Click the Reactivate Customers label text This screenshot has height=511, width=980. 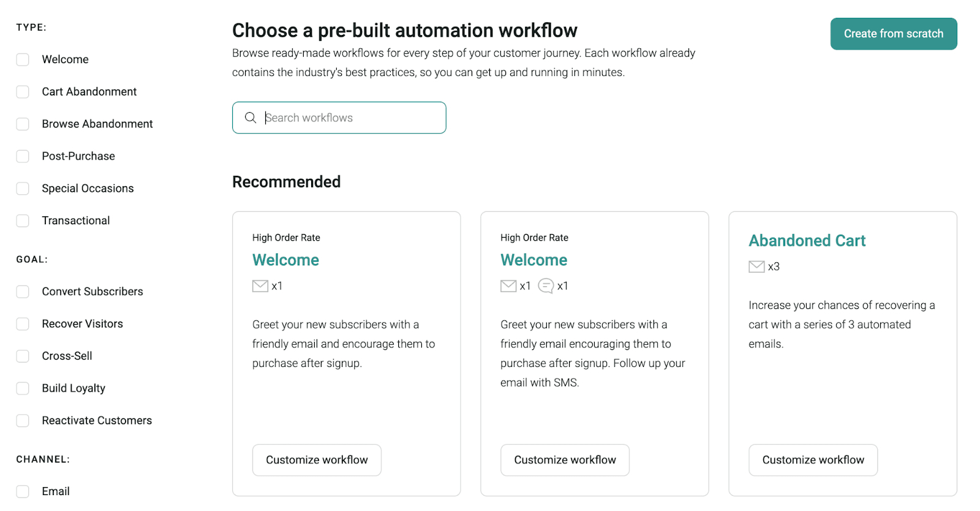(x=97, y=420)
